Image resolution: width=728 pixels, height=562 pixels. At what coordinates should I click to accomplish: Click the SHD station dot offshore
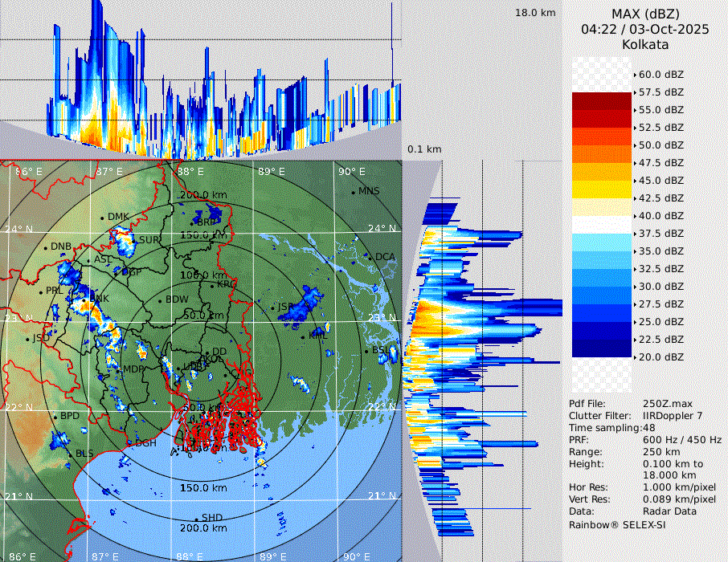point(196,519)
